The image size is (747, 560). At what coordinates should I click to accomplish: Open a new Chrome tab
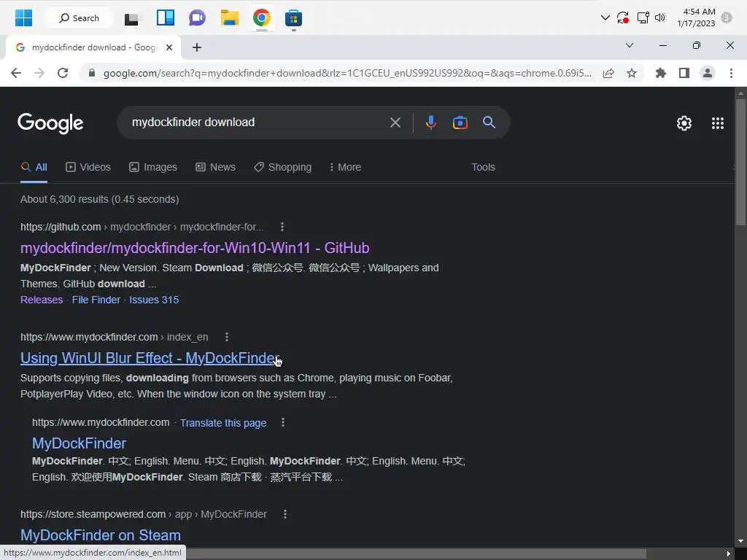[x=197, y=47]
